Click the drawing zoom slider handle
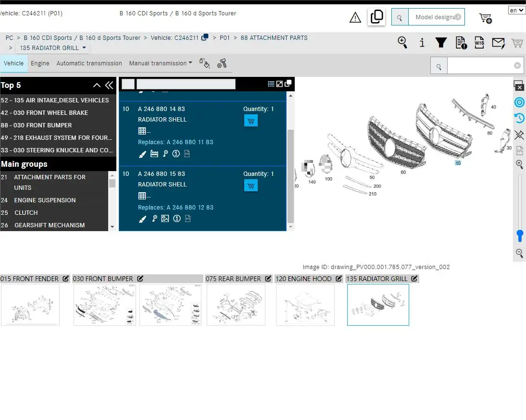 (x=520, y=235)
